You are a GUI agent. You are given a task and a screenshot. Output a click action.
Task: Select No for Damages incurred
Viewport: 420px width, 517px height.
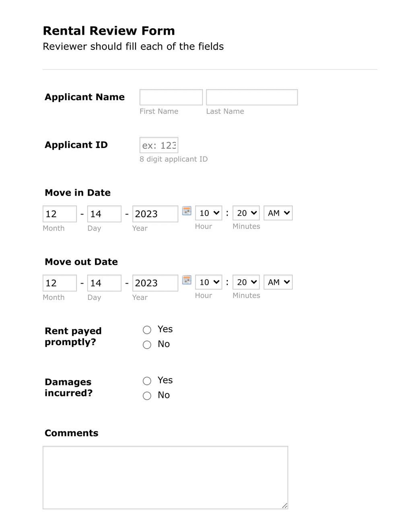(147, 396)
